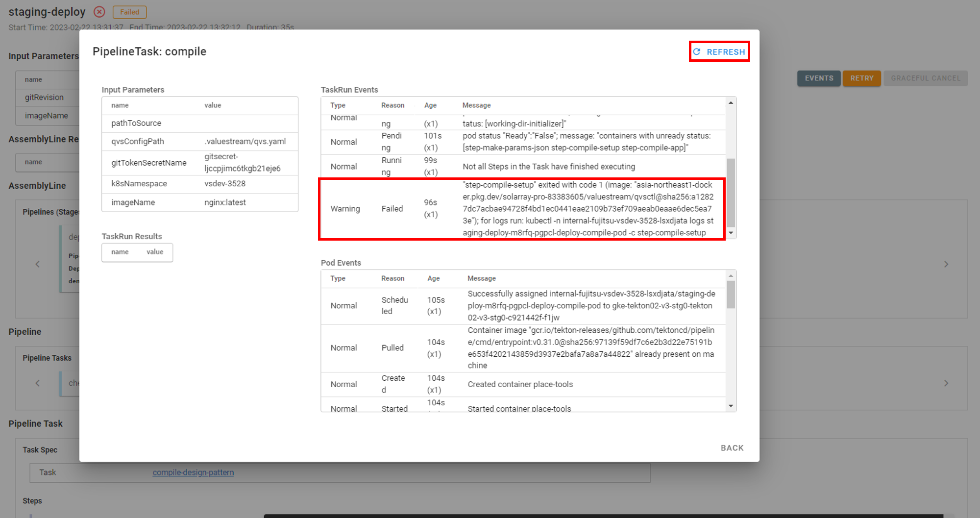980x518 pixels.
Task: Click the Pod Events scroll down arrow
Action: (731, 406)
